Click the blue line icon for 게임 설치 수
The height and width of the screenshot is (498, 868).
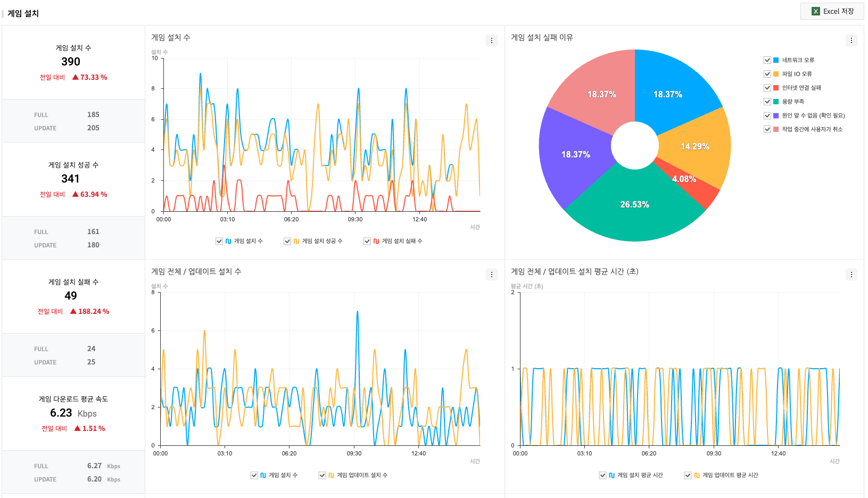[x=228, y=241]
